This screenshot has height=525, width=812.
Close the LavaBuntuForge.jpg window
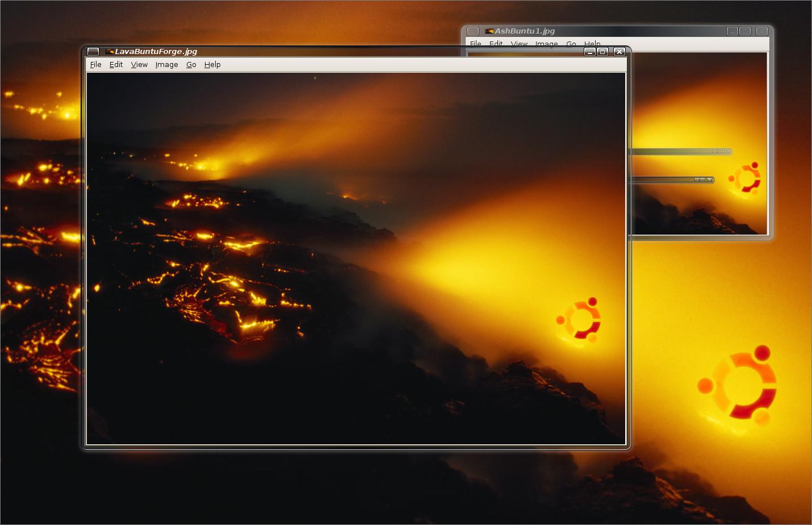tap(620, 52)
